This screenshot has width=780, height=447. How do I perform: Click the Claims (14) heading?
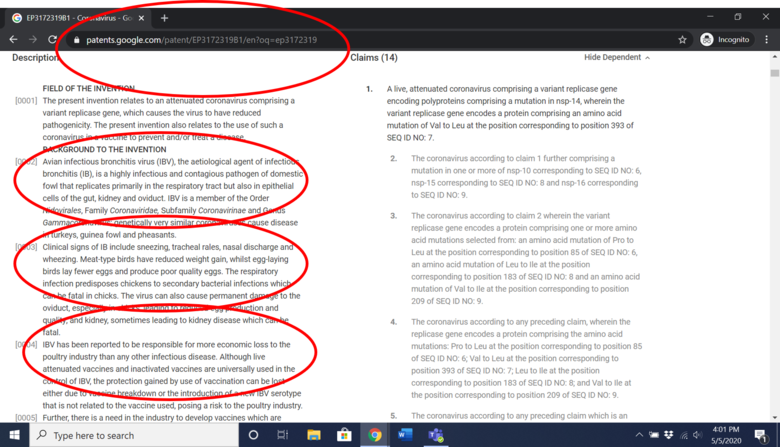(374, 58)
